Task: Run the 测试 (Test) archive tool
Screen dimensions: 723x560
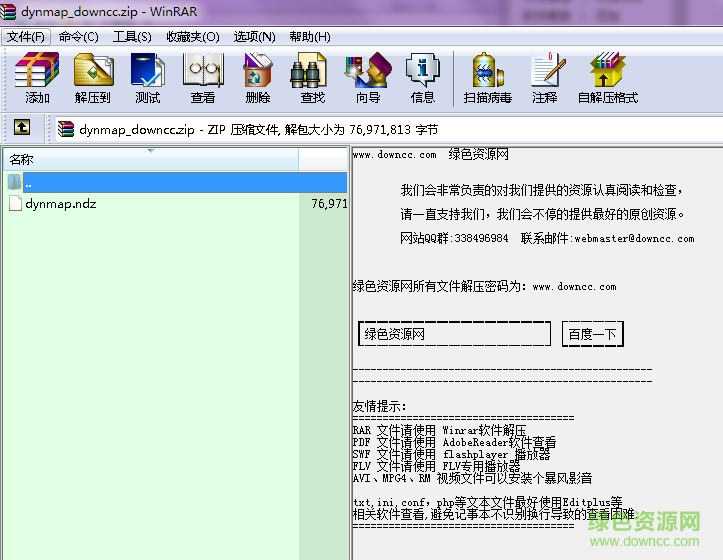Action: click(x=148, y=78)
